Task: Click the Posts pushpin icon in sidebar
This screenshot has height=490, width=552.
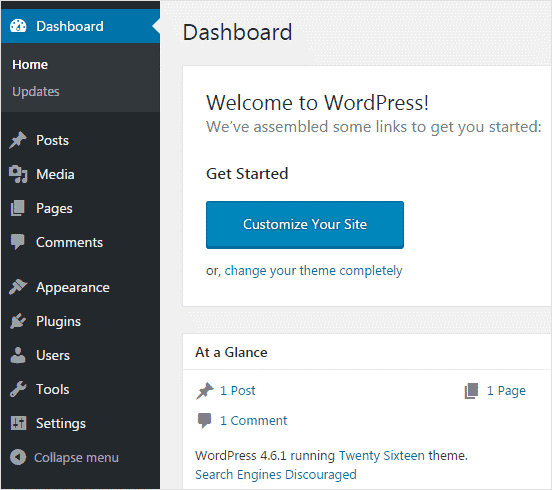Action: pyautogui.click(x=18, y=140)
